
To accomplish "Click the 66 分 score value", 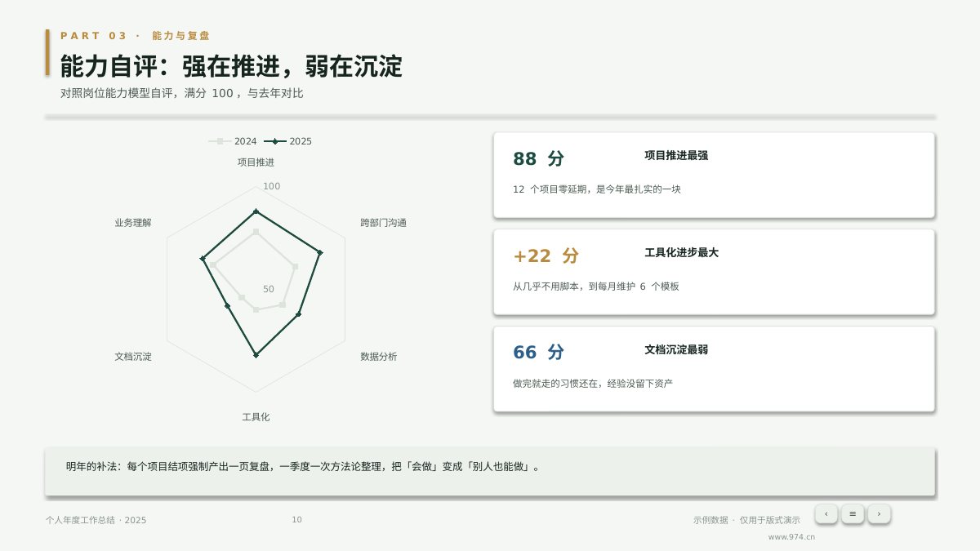I will click(538, 353).
